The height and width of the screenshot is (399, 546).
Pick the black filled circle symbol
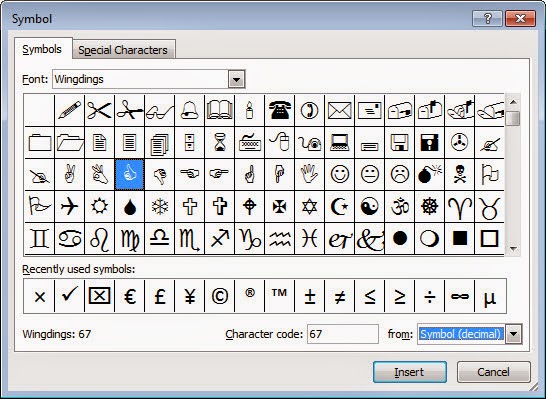399,239
